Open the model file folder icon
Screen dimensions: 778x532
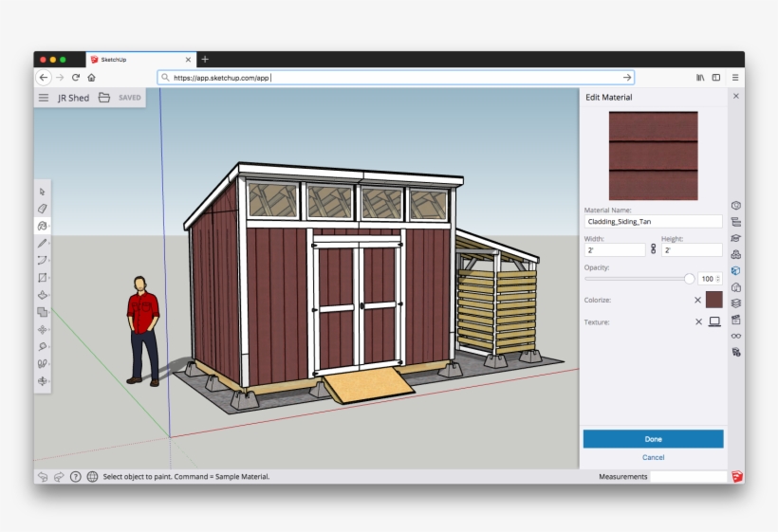(103, 97)
